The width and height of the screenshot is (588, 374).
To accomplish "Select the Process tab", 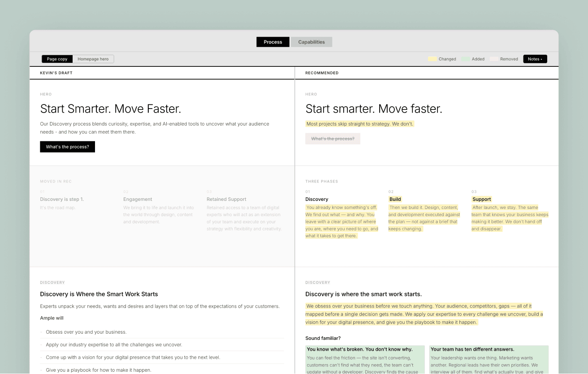I will coord(272,42).
